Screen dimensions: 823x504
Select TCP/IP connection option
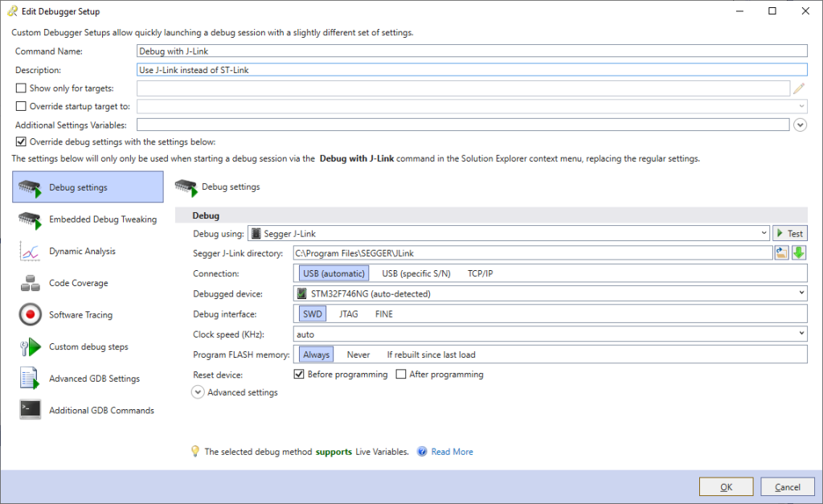[x=481, y=273]
